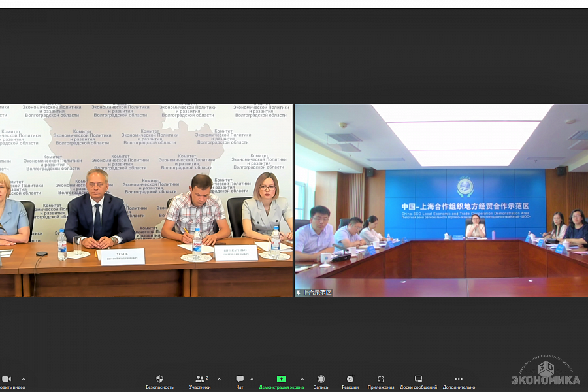
Task: Open the Дополнительно three-dots menu
Action: [459, 379]
